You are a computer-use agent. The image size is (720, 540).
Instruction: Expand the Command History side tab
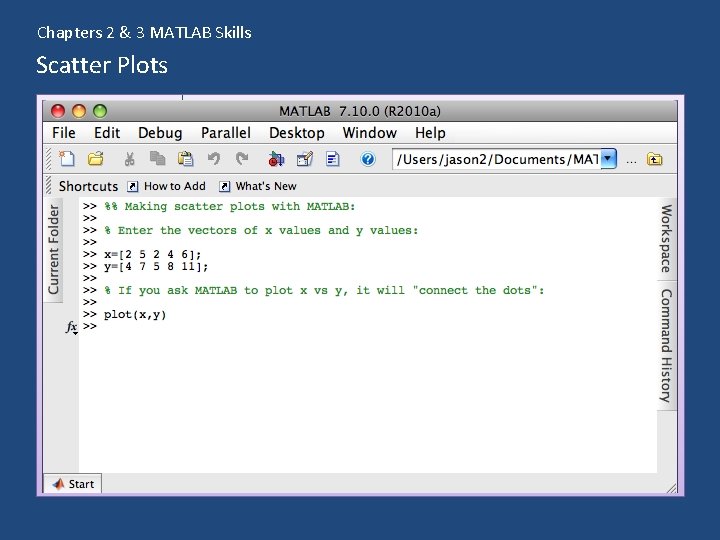(666, 345)
